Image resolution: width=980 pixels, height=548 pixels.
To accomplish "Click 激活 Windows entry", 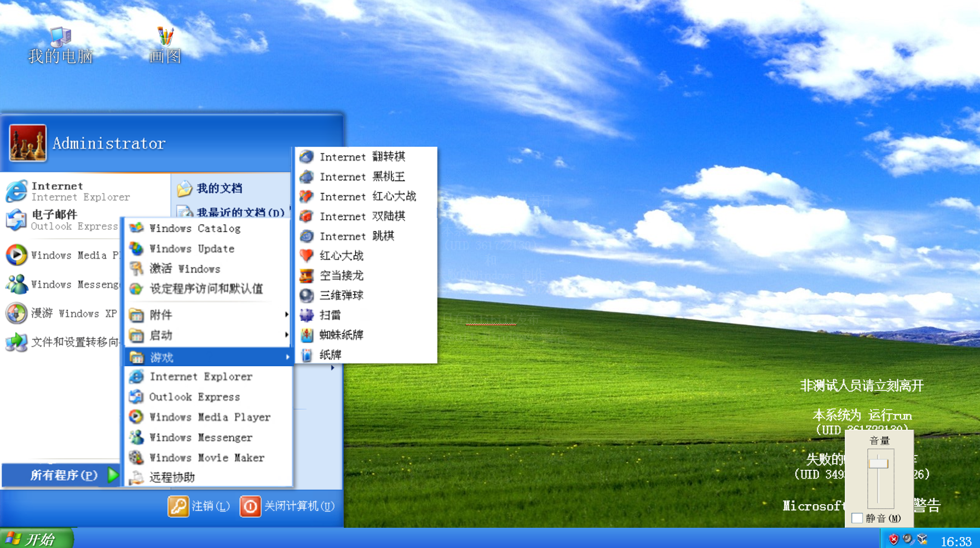I will 208,269.
